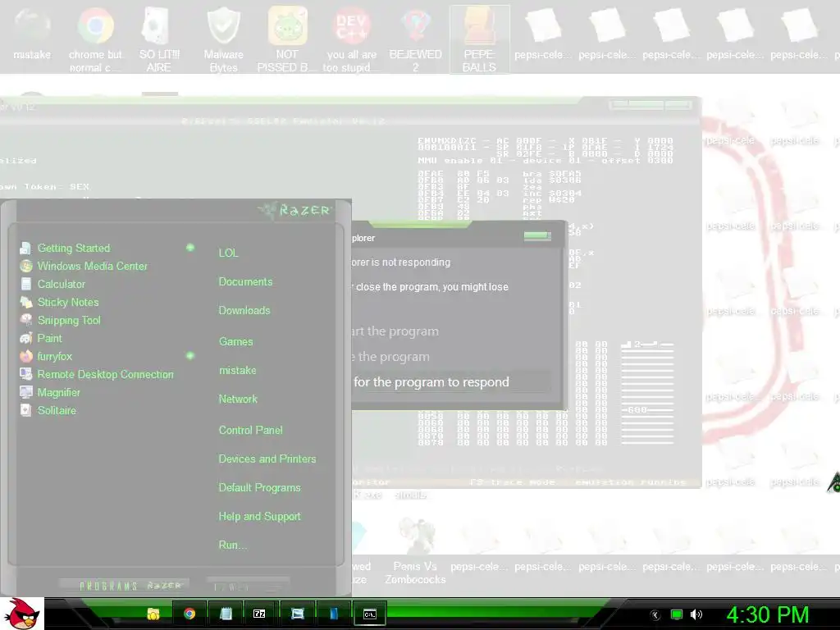This screenshot has height=630, width=840.
Task: Open Malware Bytes desktop icon
Action: click(x=223, y=39)
